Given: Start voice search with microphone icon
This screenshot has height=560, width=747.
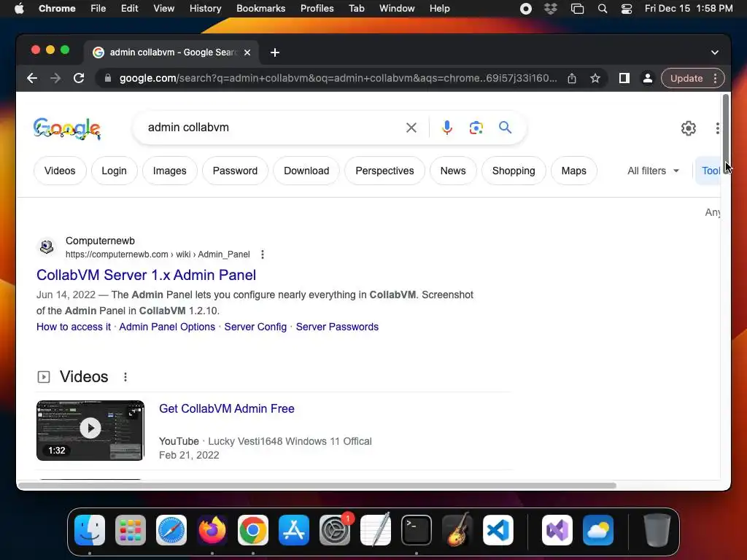Looking at the screenshot, I should (447, 128).
